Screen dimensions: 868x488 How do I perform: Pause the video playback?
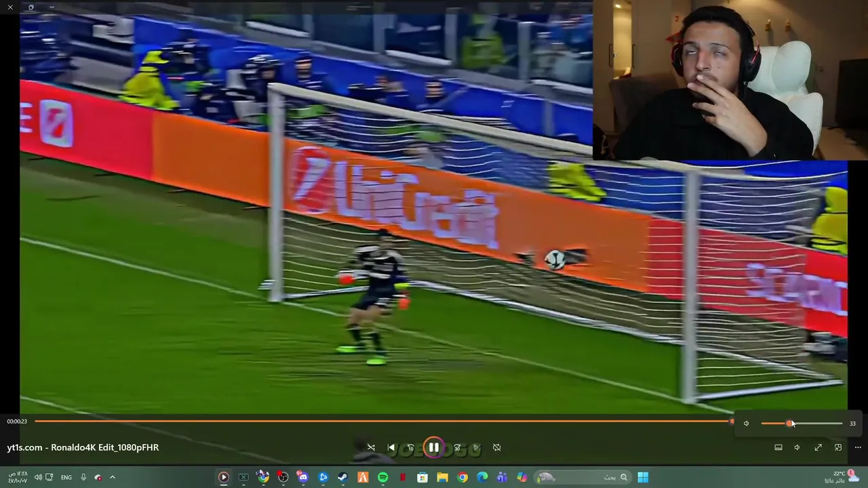[433, 447]
